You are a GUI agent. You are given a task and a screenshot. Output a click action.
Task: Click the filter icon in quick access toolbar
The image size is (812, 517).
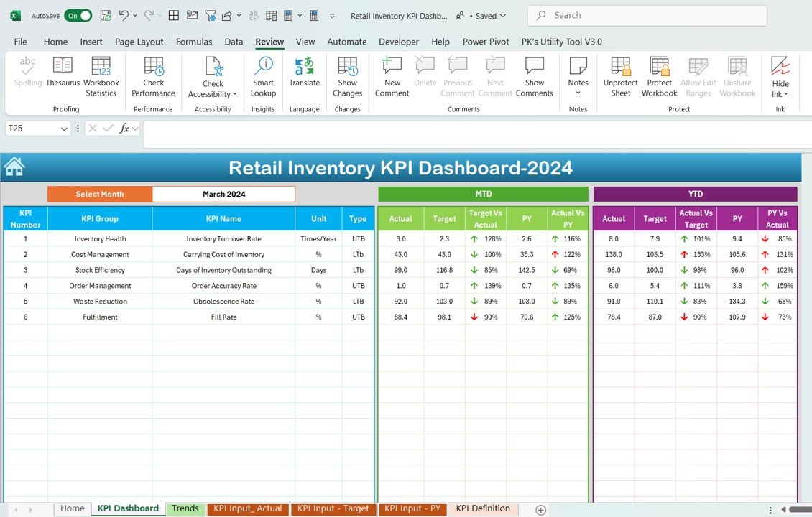(211, 16)
